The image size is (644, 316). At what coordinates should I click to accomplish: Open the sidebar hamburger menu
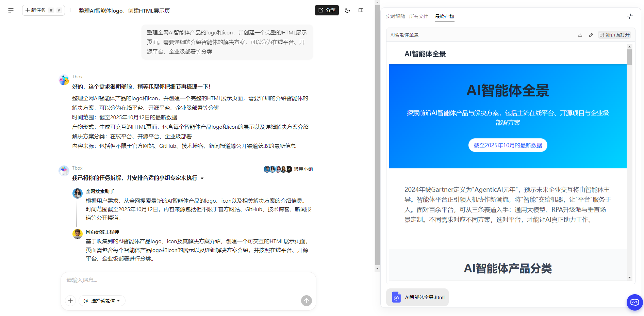coord(11,10)
